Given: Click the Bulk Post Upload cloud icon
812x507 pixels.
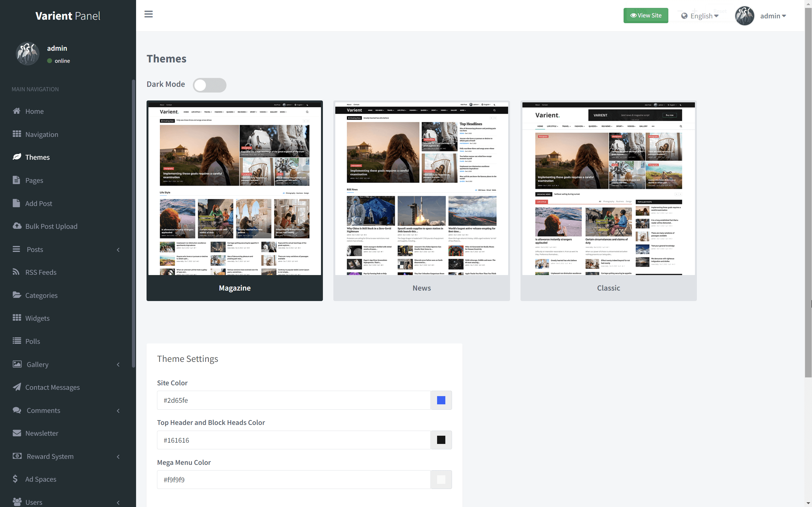Looking at the screenshot, I should [17, 226].
